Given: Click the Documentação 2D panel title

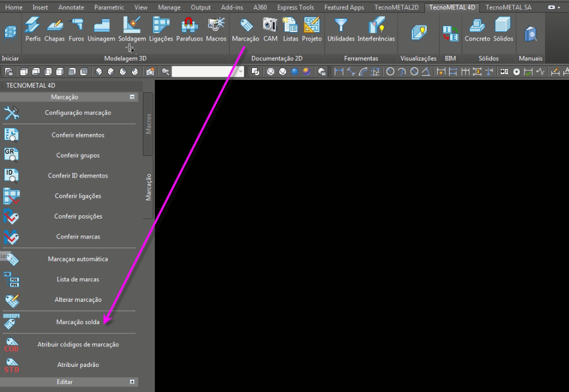Looking at the screenshot, I should coord(277,58).
